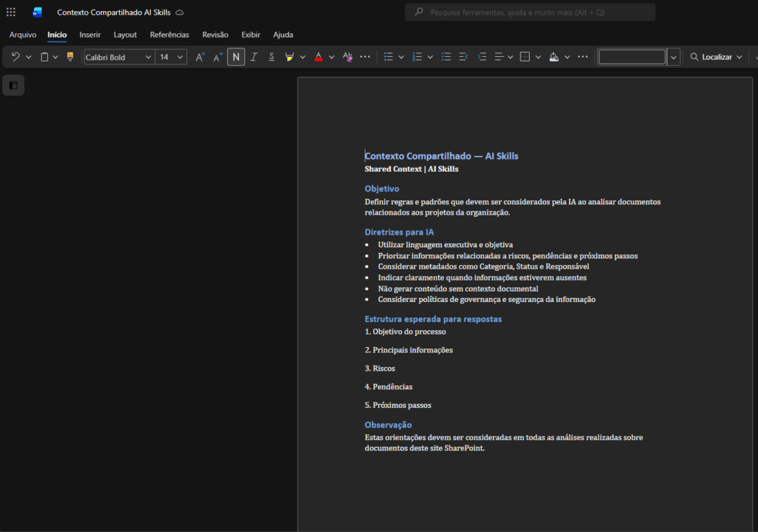Open the navigation pane icon
Image resolution: width=758 pixels, height=532 pixels.
pyautogui.click(x=13, y=86)
